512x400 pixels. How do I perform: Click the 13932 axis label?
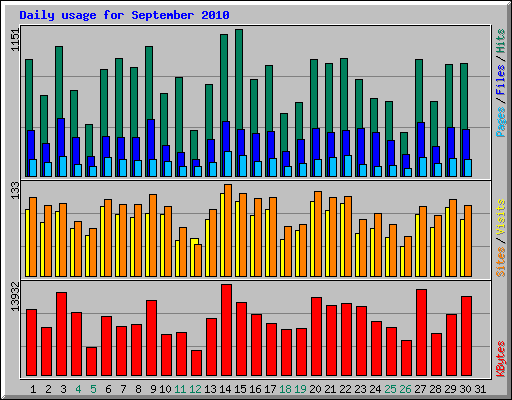pyautogui.click(x=16, y=296)
